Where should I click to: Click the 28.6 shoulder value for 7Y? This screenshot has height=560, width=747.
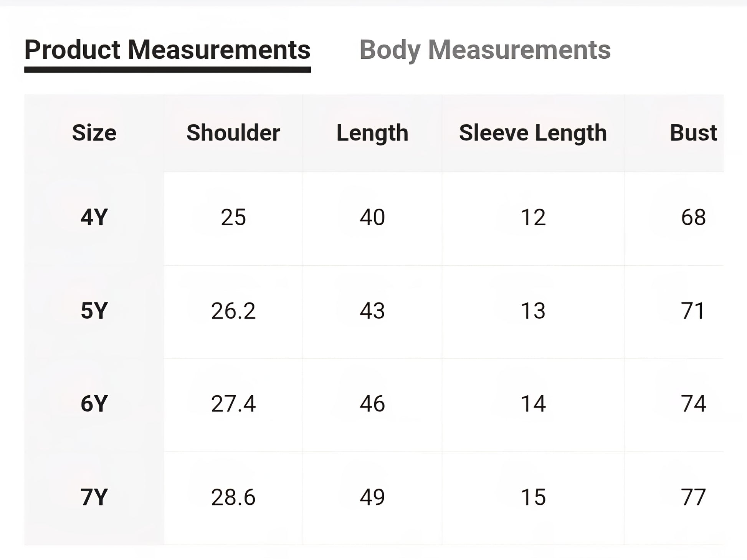(233, 497)
